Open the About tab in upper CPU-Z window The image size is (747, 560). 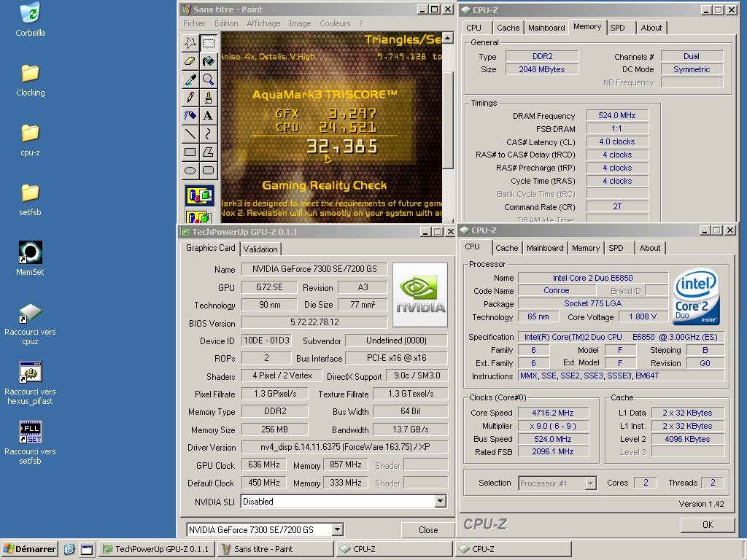point(651,28)
